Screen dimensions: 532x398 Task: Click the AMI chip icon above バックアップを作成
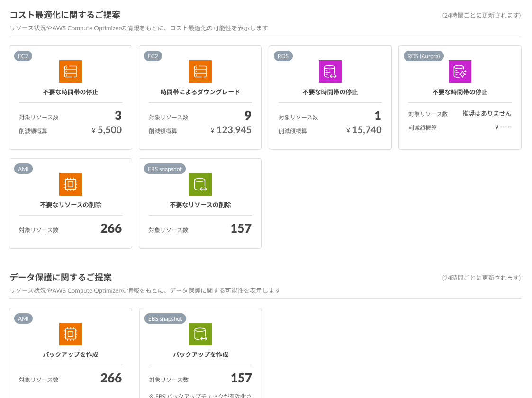(x=71, y=334)
